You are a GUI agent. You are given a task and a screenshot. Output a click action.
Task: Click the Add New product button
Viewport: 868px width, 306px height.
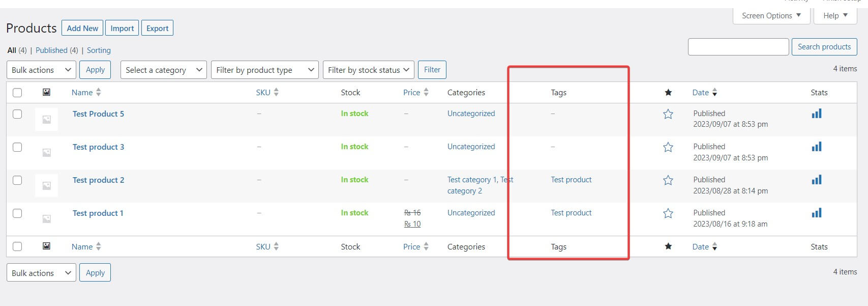[x=82, y=28]
